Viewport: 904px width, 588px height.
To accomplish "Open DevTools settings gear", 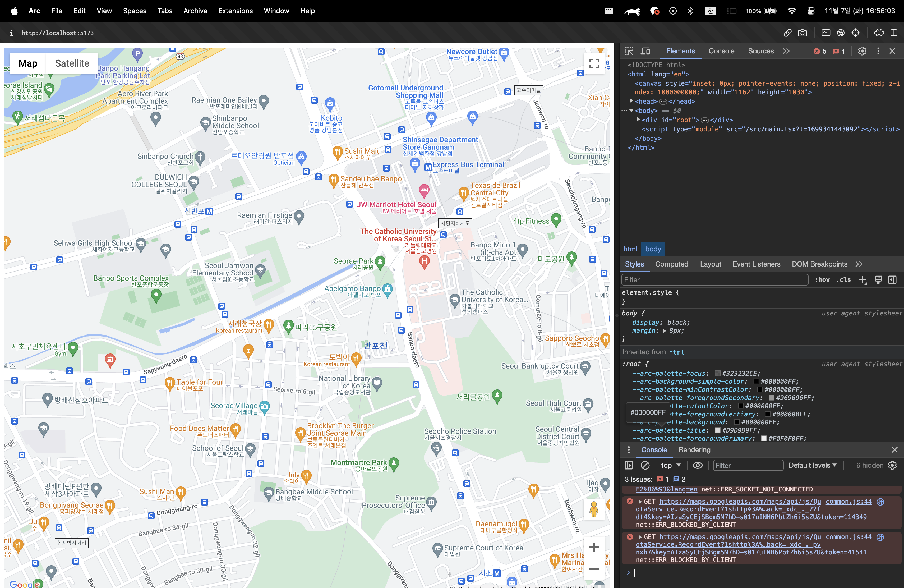I will 862,51.
